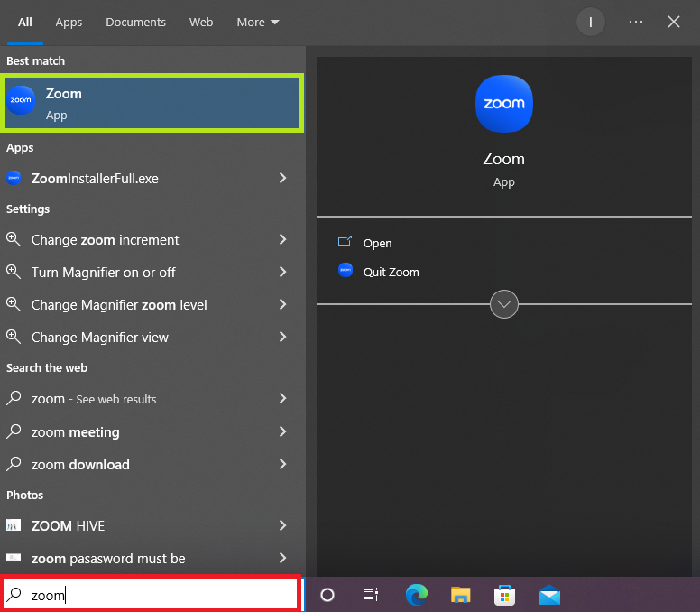
Task: Select Turn Magnifier on or off setting
Action: click(x=152, y=272)
